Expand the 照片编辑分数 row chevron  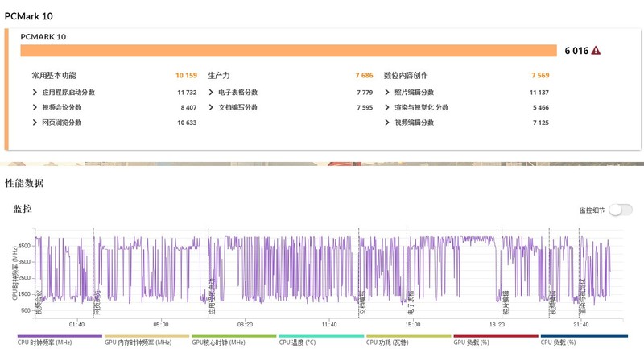387,93
